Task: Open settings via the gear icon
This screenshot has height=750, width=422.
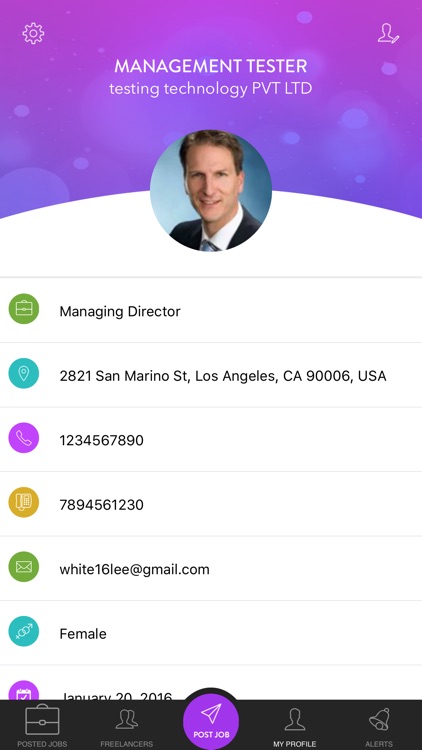Action: (x=33, y=34)
